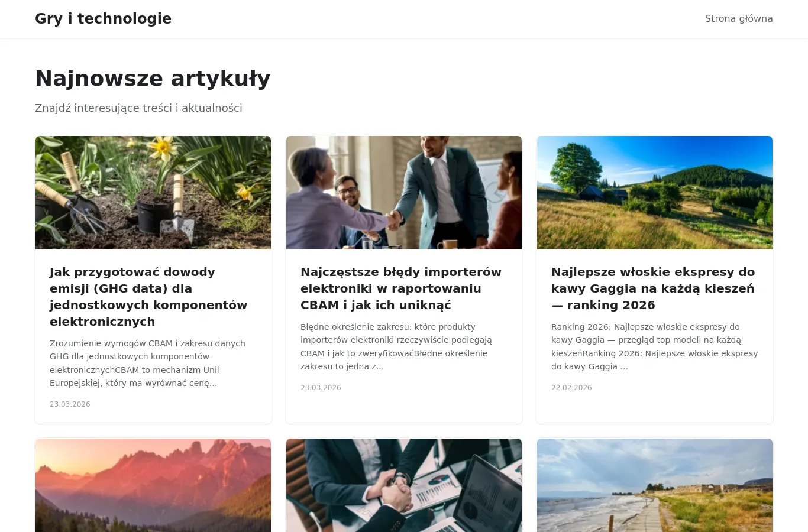Click the "Gry i technologie" site logo
Image resolution: width=808 pixels, height=532 pixels.
tap(103, 19)
